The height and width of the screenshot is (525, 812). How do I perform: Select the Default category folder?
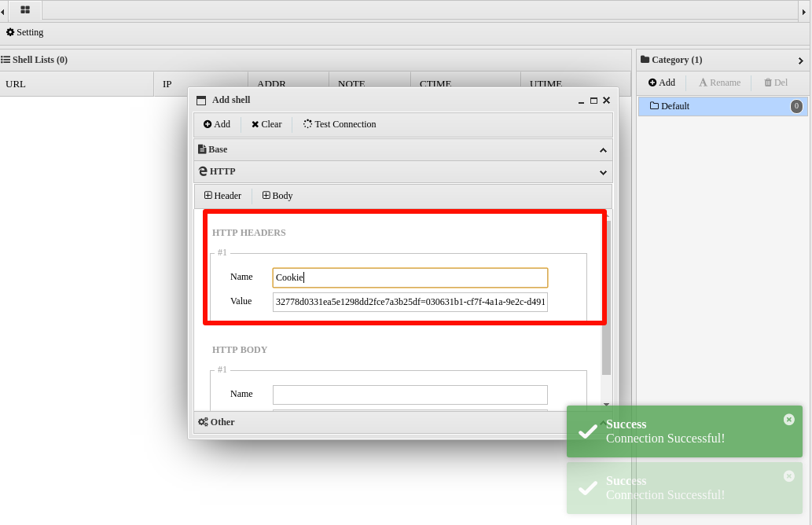pyautogui.click(x=674, y=106)
